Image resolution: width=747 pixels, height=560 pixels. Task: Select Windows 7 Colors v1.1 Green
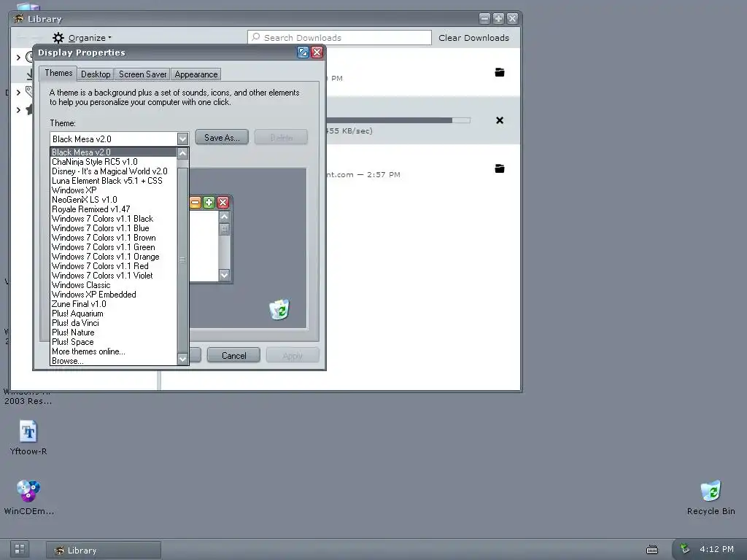click(113, 248)
